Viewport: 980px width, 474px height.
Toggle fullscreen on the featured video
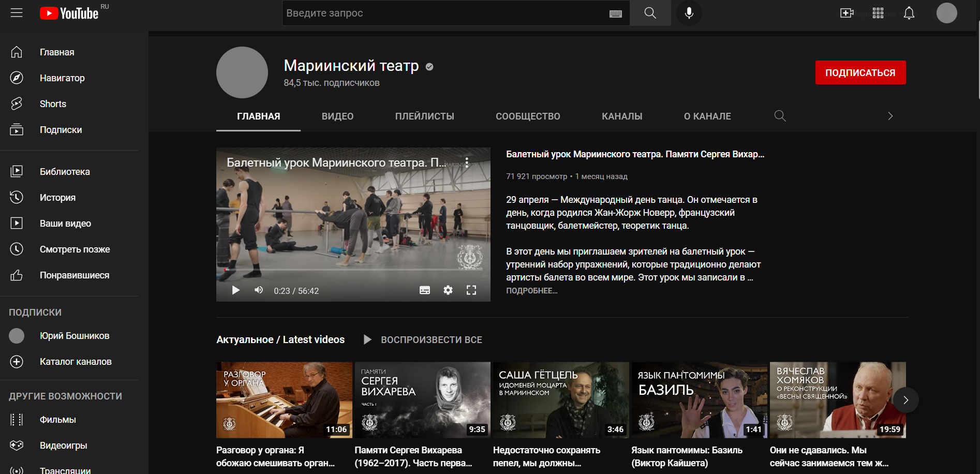[x=471, y=290]
